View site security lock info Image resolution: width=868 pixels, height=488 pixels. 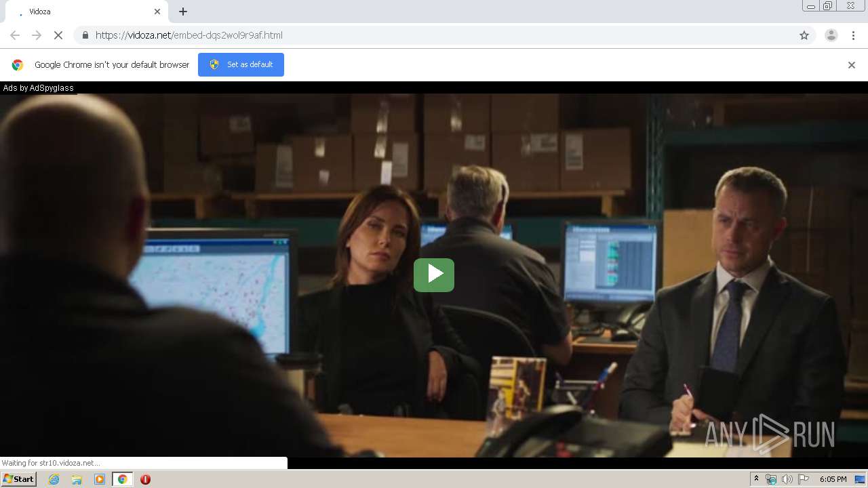(x=85, y=35)
